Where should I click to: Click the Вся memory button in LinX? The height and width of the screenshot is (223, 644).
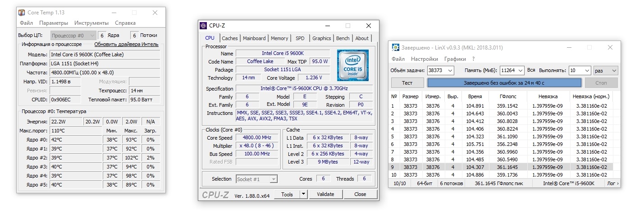click(531, 70)
